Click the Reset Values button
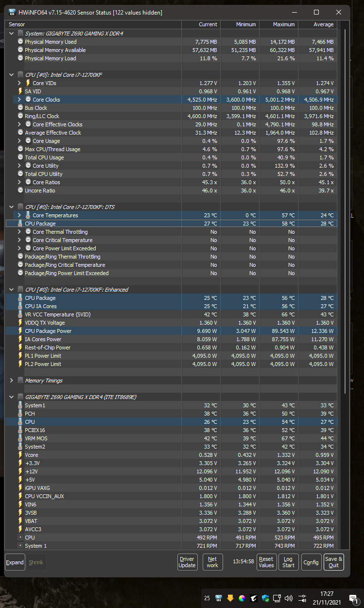This screenshot has width=364, height=608. coord(266,562)
